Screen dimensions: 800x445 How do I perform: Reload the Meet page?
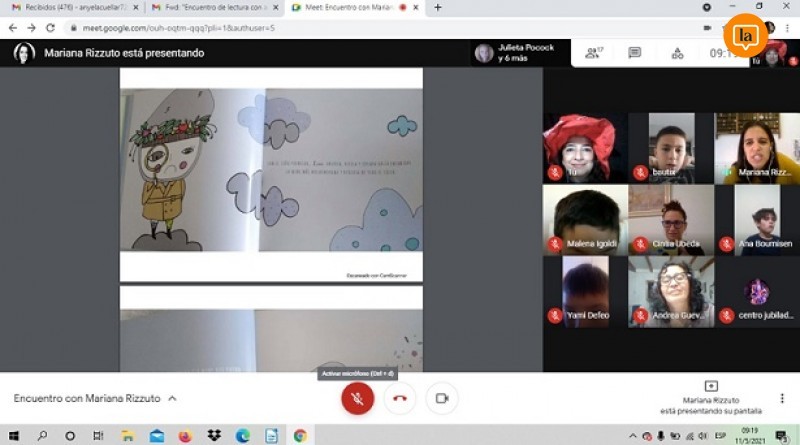(50, 28)
